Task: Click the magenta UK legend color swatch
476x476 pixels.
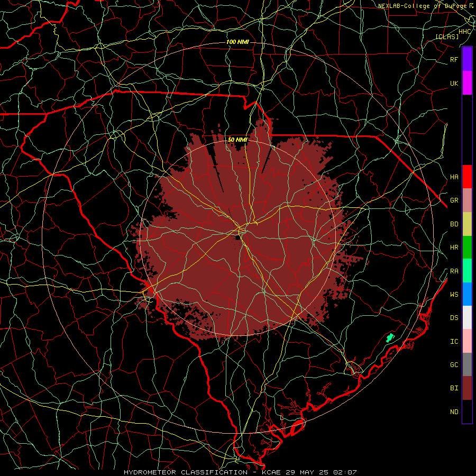Action: [467, 83]
